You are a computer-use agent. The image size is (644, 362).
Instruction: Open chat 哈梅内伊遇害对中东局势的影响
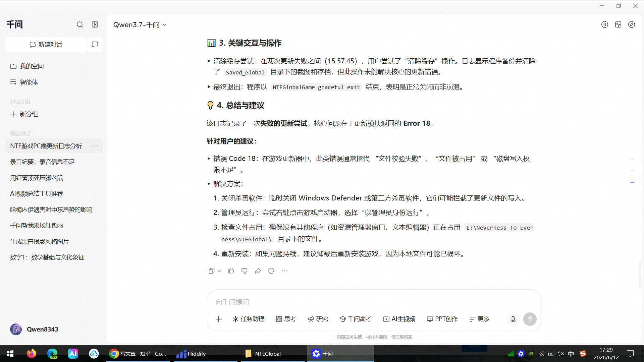[x=54, y=210]
